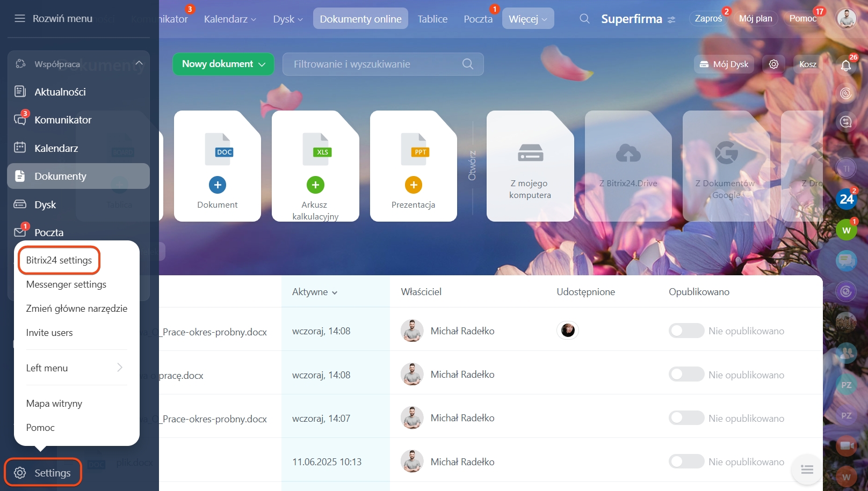Collapse the Współpraca section
The width and height of the screenshot is (868, 491).
(x=139, y=63)
